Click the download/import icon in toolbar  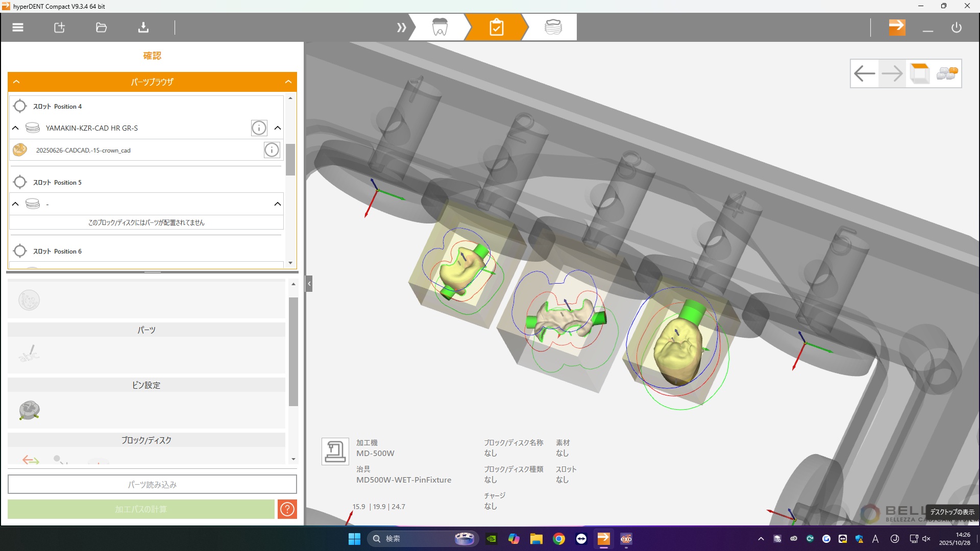(143, 28)
